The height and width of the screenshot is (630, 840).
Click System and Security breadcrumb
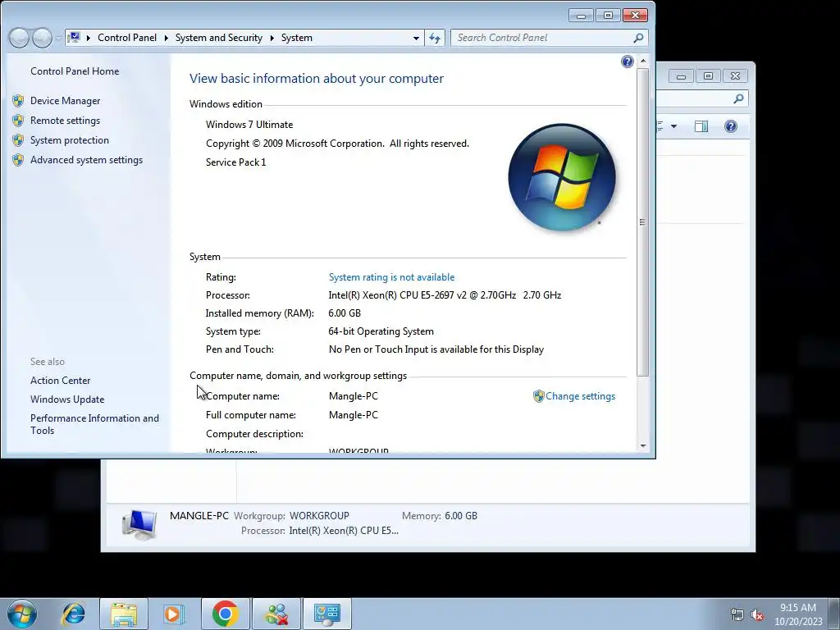pos(218,38)
